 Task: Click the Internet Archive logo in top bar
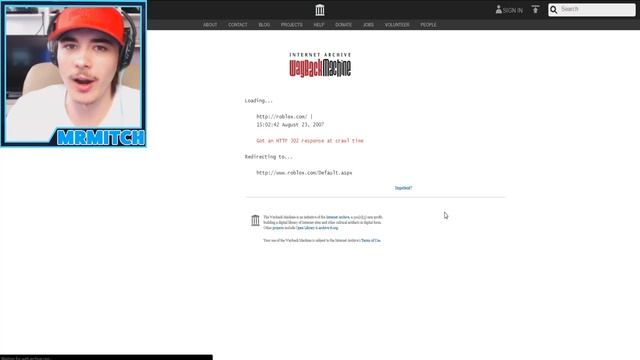(320, 10)
